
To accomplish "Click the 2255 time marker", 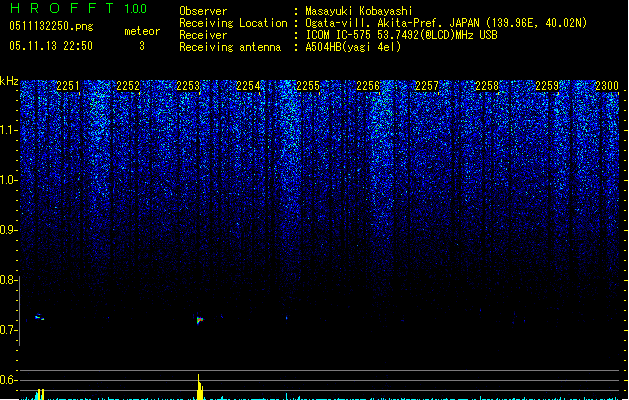I will pos(308,86).
